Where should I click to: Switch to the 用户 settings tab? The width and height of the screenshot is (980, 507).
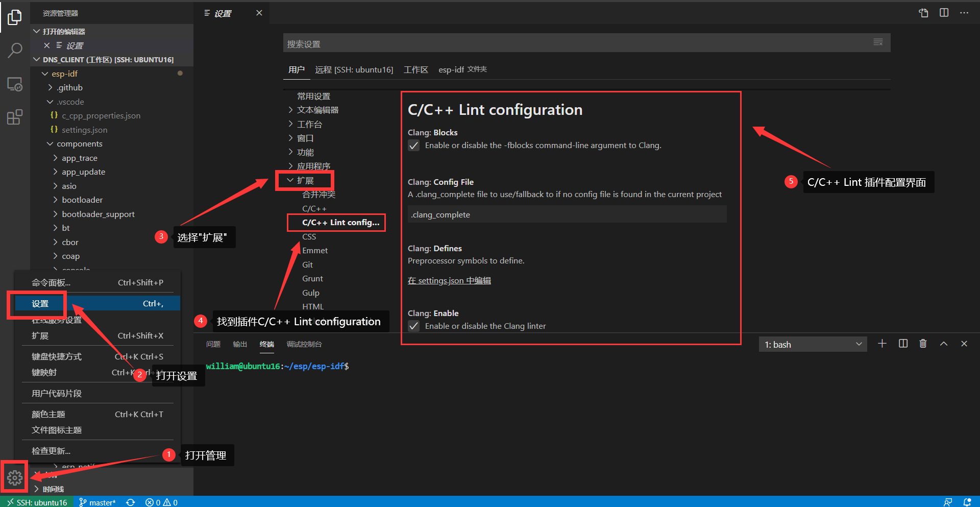(x=297, y=70)
